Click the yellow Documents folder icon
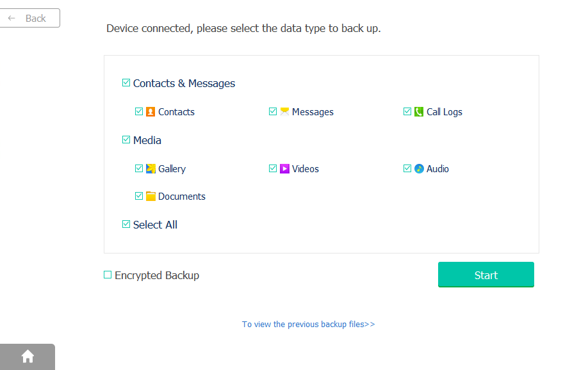This screenshot has width=588, height=370. (151, 197)
